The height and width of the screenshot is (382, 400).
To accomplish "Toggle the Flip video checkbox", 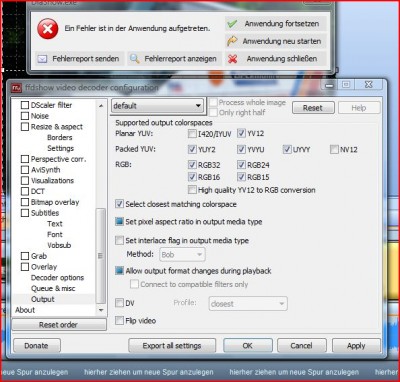I will pyautogui.click(x=119, y=321).
